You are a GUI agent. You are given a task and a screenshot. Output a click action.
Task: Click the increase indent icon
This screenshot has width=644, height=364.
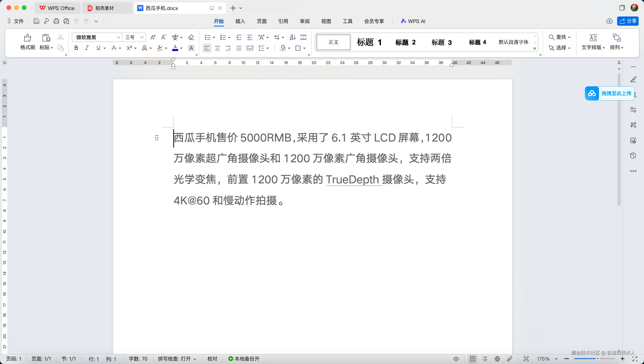point(250,37)
